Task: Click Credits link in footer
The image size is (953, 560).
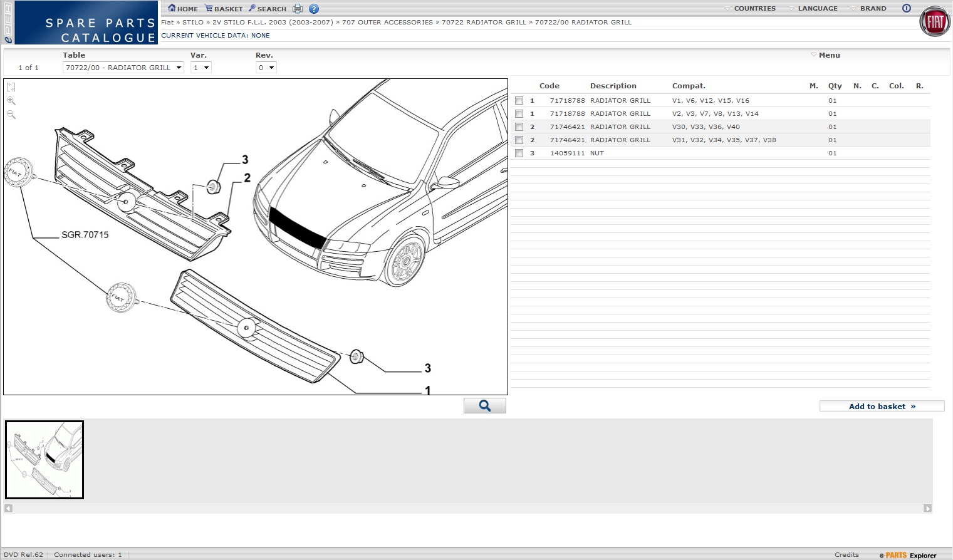Action: [x=846, y=554]
